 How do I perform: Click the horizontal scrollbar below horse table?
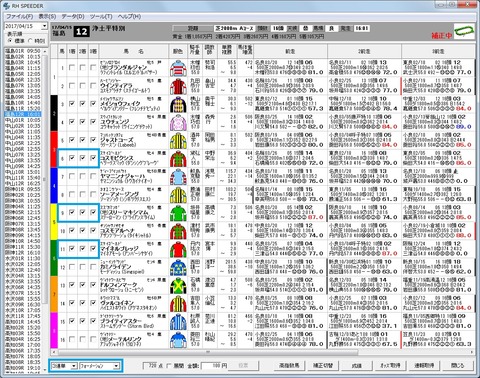(x=207, y=352)
